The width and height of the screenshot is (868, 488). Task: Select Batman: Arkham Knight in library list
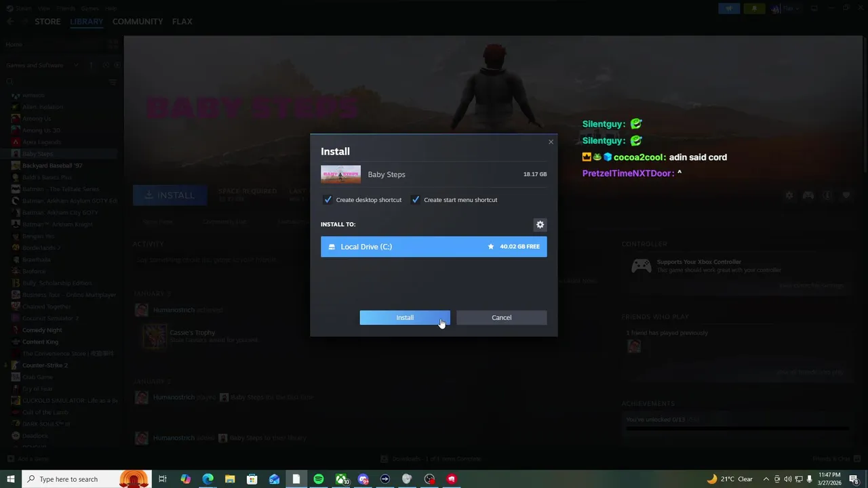tap(57, 224)
